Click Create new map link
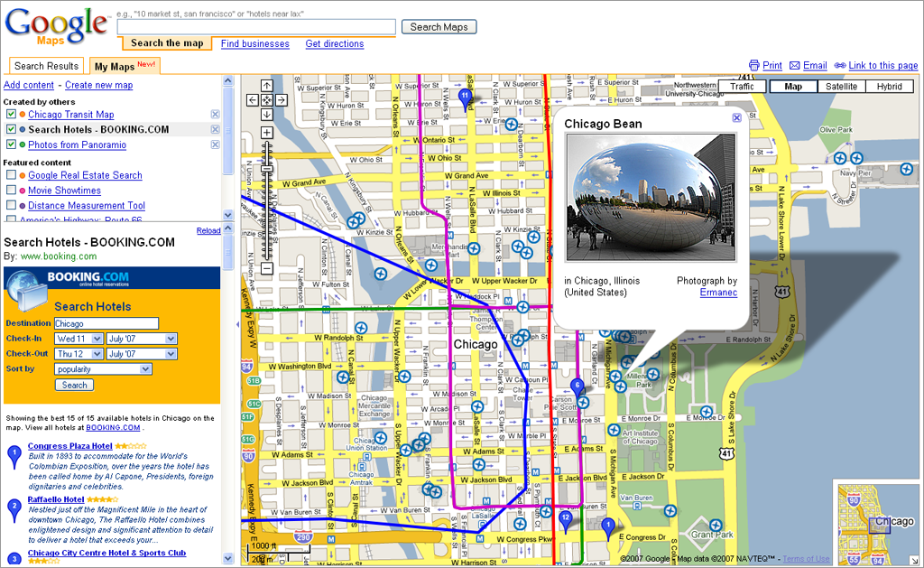The image size is (924, 568). pos(99,85)
